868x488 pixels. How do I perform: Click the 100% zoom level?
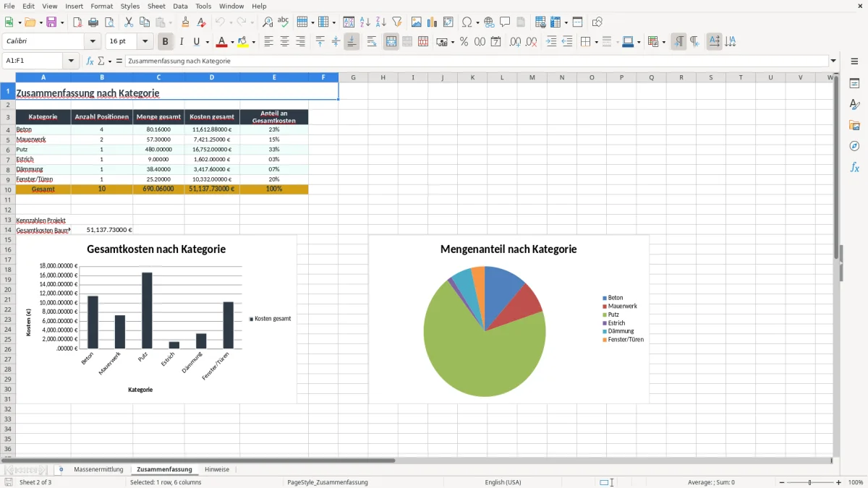click(x=856, y=482)
